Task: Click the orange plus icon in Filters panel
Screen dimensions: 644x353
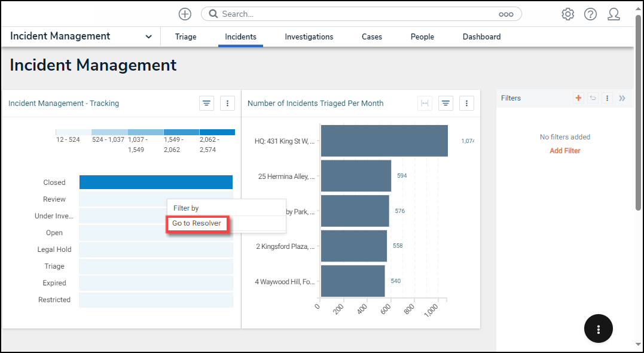Action: click(x=578, y=98)
